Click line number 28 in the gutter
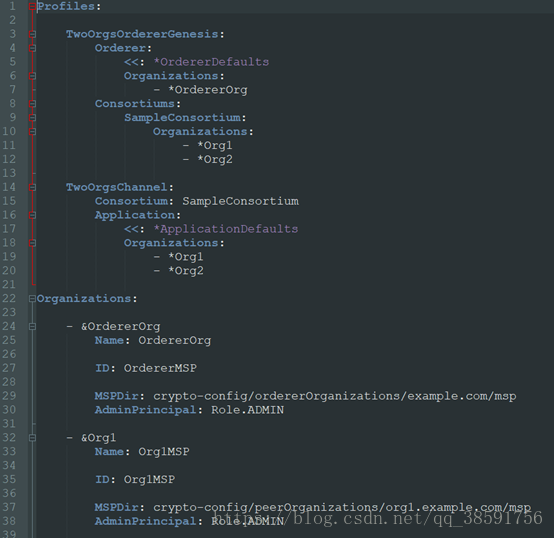Viewport: 554px width, 538px height. coord(9,382)
